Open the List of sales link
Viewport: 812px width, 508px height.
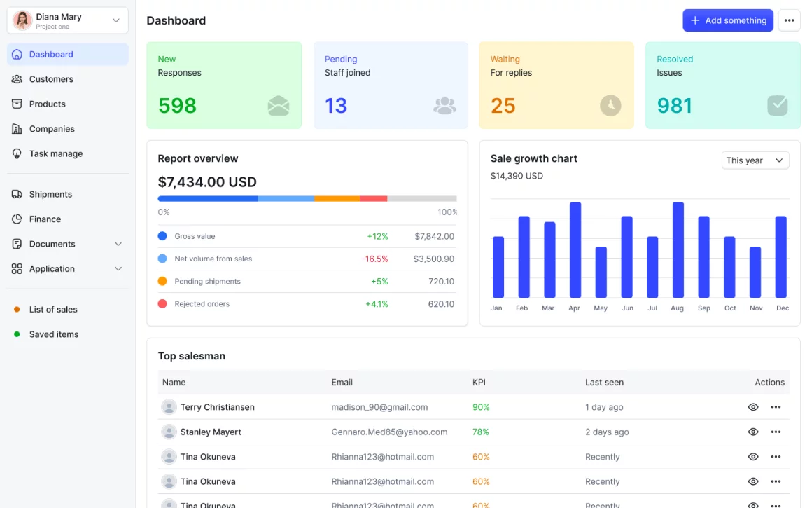click(53, 310)
